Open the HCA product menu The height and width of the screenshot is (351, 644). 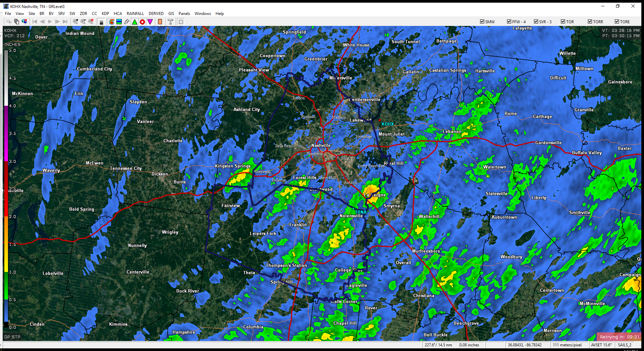(118, 14)
